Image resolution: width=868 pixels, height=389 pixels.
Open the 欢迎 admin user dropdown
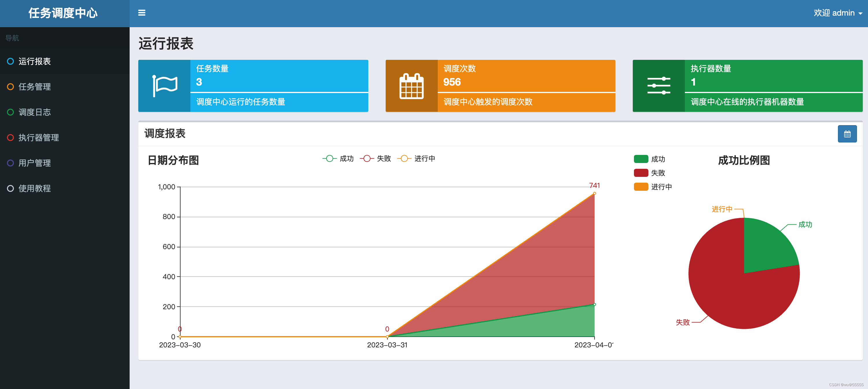coord(838,13)
